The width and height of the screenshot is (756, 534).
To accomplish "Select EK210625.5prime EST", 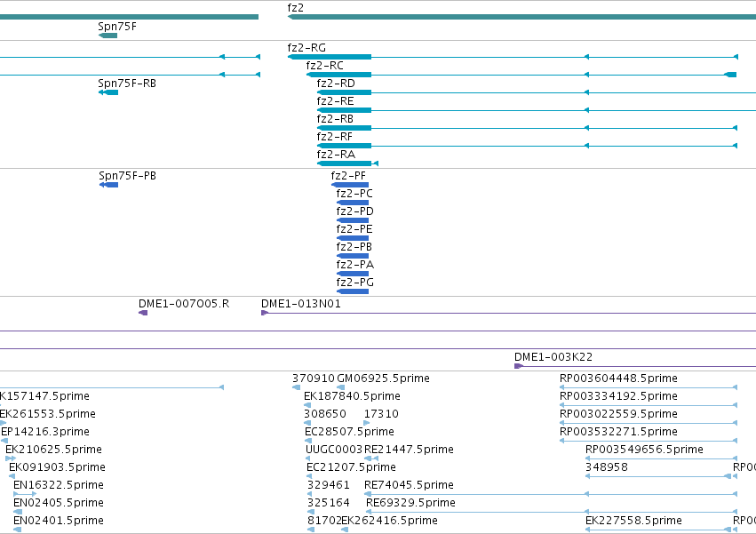I will click(x=11, y=458).
